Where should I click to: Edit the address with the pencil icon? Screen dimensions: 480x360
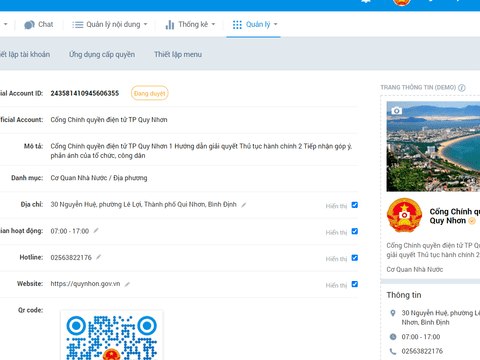(x=244, y=205)
